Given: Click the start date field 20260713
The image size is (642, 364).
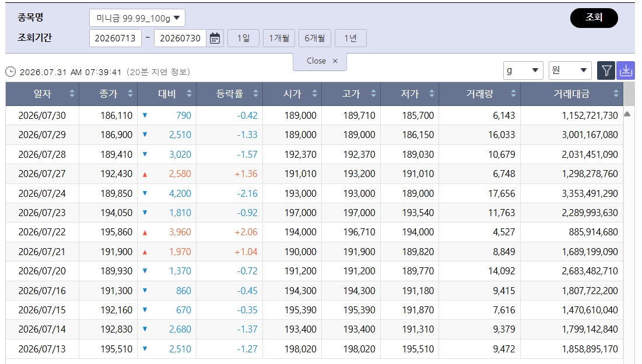Looking at the screenshot, I should pos(115,38).
